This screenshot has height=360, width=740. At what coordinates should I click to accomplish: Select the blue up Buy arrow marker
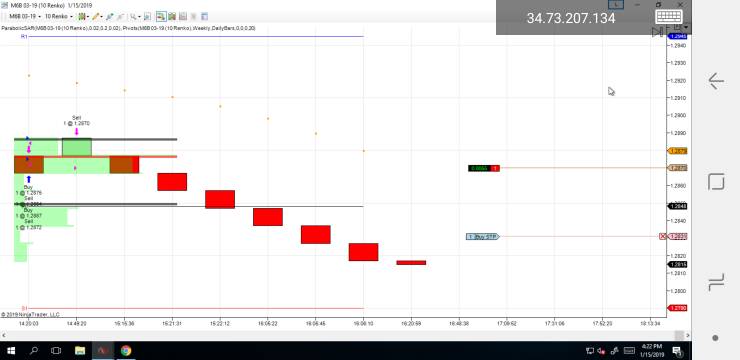coord(29,179)
